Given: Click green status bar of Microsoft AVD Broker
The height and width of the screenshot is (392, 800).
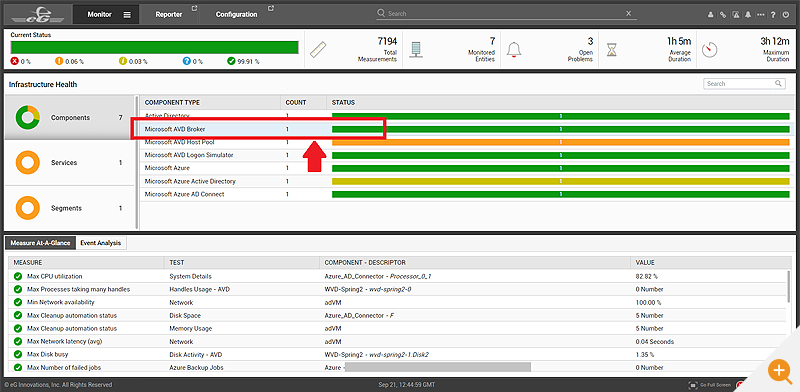Looking at the screenshot, I should [x=561, y=129].
